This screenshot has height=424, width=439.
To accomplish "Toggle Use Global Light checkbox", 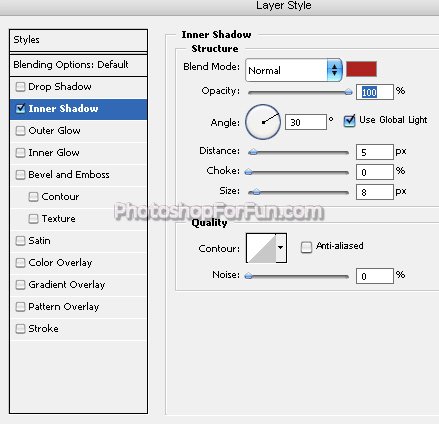I will [x=349, y=120].
